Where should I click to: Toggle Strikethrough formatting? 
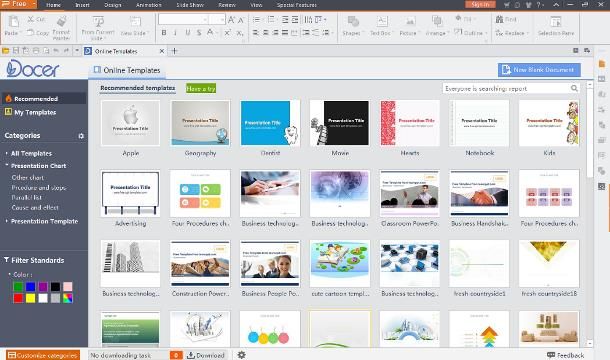click(x=199, y=33)
